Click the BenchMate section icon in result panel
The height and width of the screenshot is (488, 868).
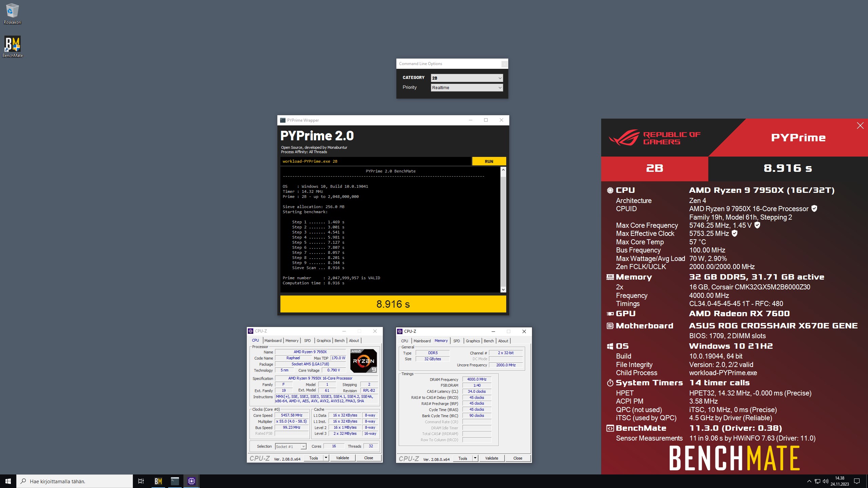click(610, 428)
